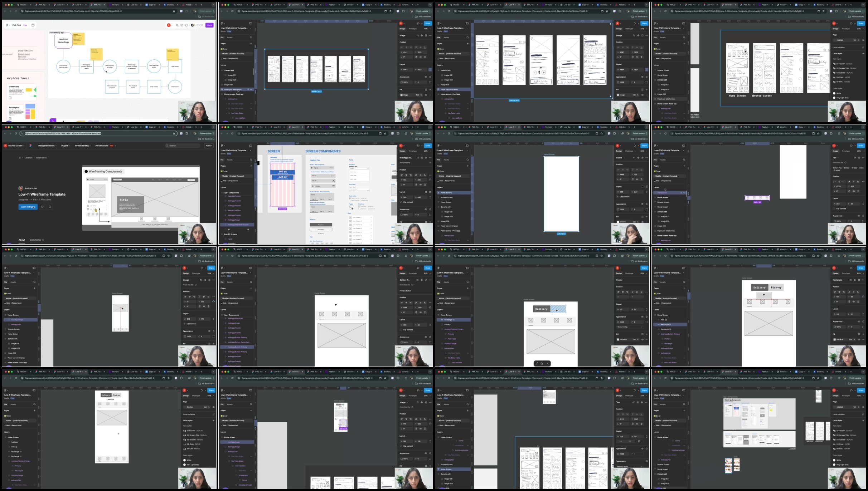Click the Open in Figma button
Image resolution: width=868 pixels, height=491 pixels.
pos(28,207)
